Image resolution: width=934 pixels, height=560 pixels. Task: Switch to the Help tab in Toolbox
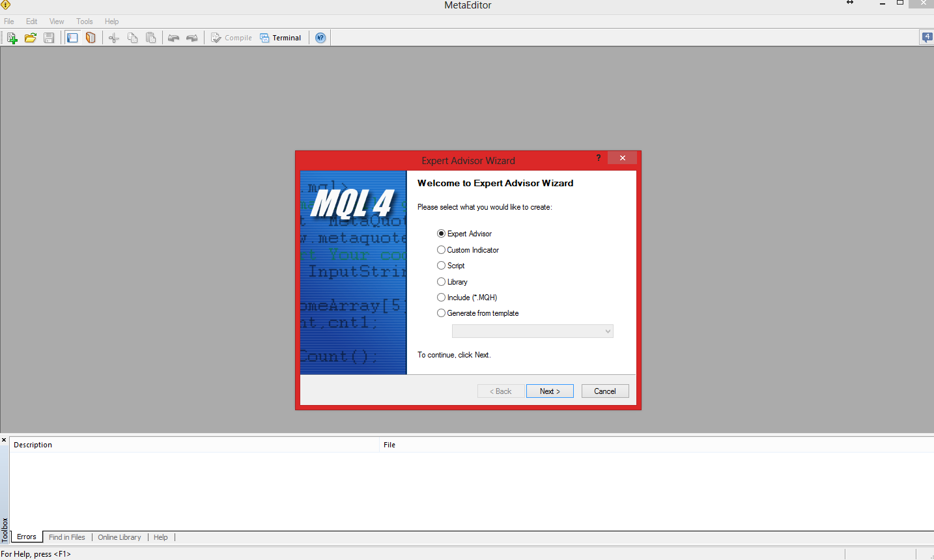161,537
